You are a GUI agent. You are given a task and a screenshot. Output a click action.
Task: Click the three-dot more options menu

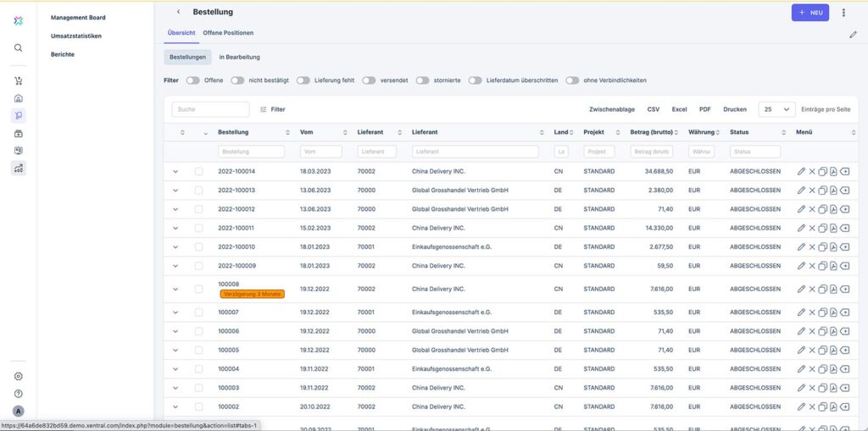coord(843,13)
